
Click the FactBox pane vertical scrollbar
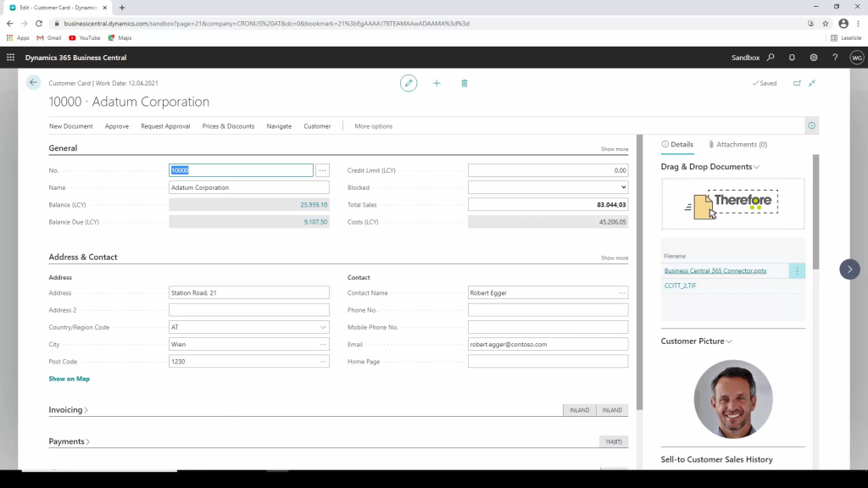coord(816,211)
